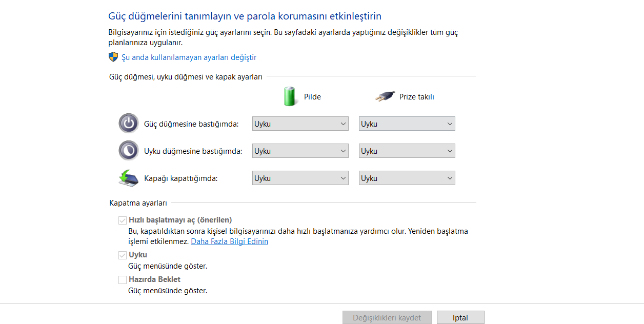644x324 pixels.
Task: Toggle the Hazırda Beklet checkbox
Action: point(123,279)
